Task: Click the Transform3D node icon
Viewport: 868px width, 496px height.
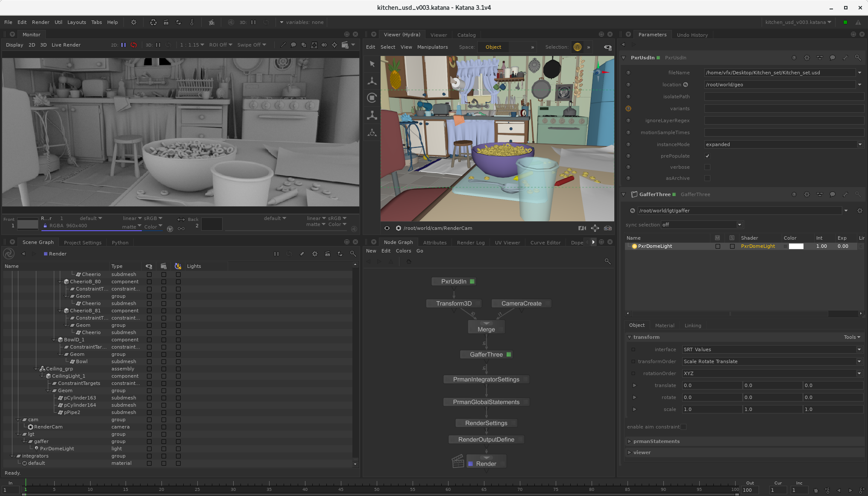Action: click(x=454, y=303)
